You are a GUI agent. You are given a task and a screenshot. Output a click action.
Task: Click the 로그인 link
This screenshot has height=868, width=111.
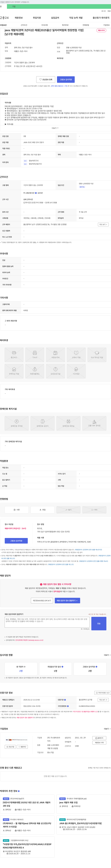tap(104, 11)
